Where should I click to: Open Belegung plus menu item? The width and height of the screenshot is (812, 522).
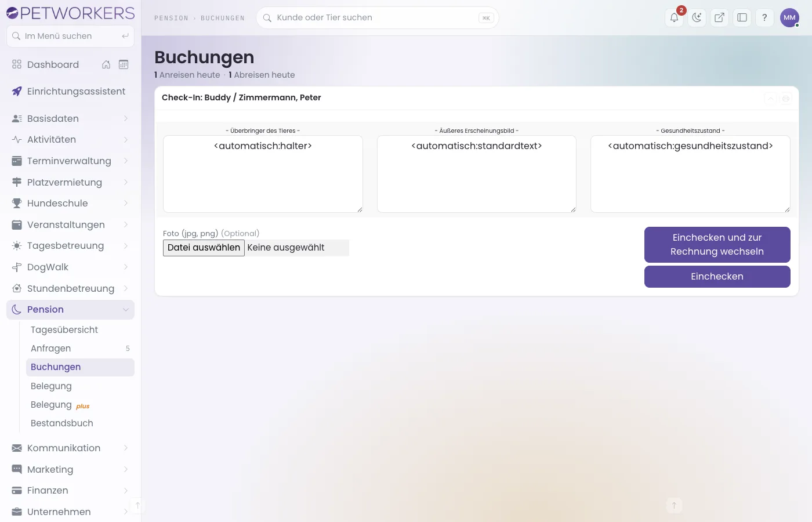[x=80, y=405]
